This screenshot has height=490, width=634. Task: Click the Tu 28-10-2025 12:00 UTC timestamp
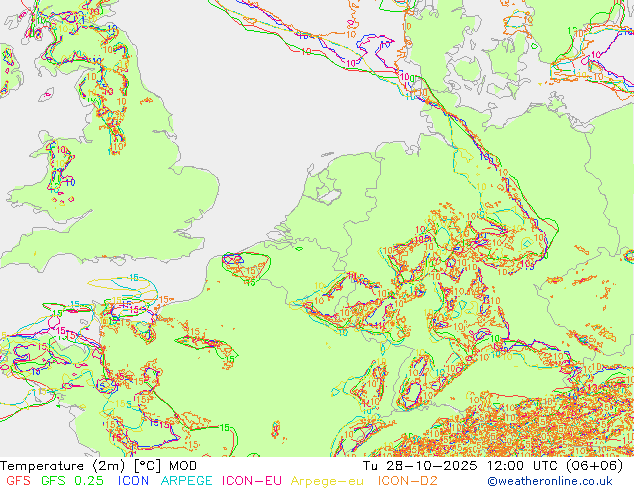pyautogui.click(x=493, y=466)
